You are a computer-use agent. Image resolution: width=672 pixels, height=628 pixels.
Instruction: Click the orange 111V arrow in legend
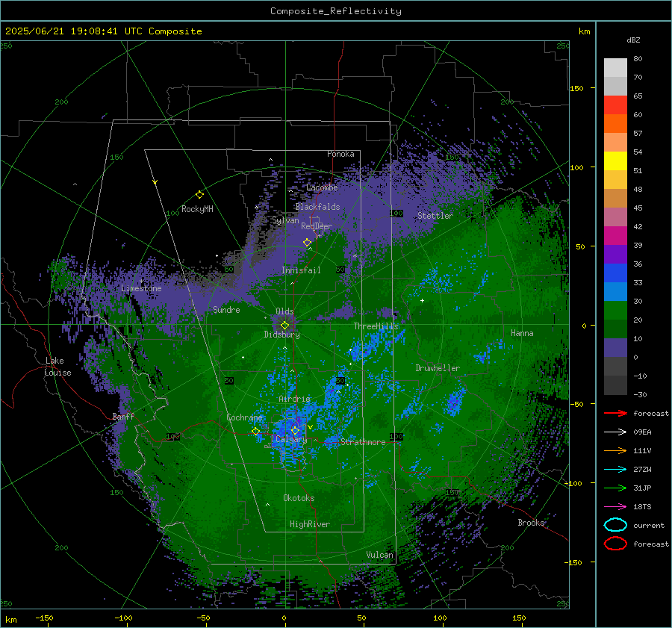(x=615, y=450)
